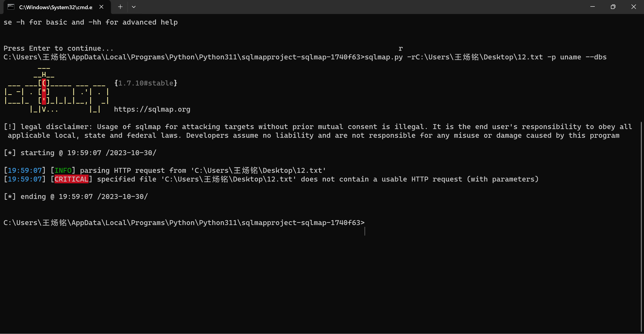Close the terminal window
644x334 pixels.
pos(633,7)
